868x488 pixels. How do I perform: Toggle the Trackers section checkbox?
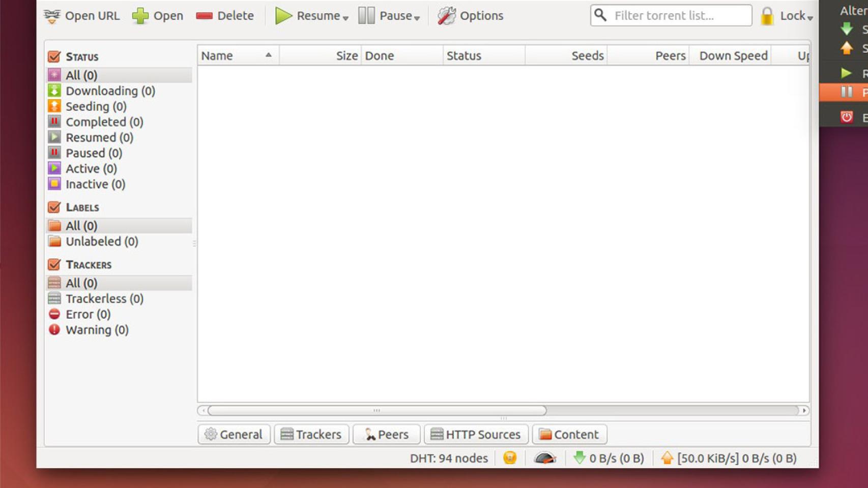54,264
